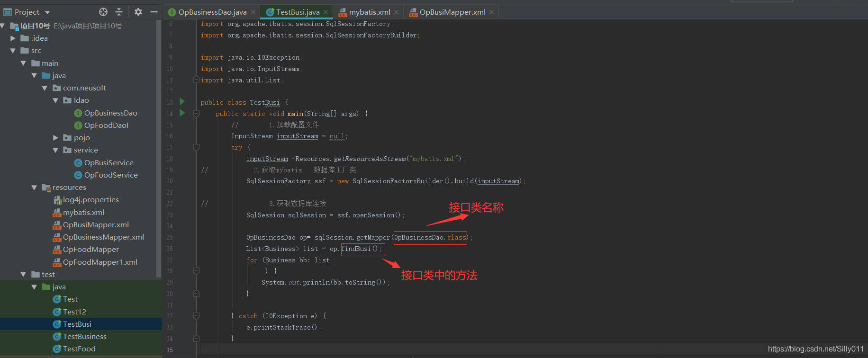The width and height of the screenshot is (868, 358).
Task: Fold catch block at line 32 gutter
Action: click(196, 316)
